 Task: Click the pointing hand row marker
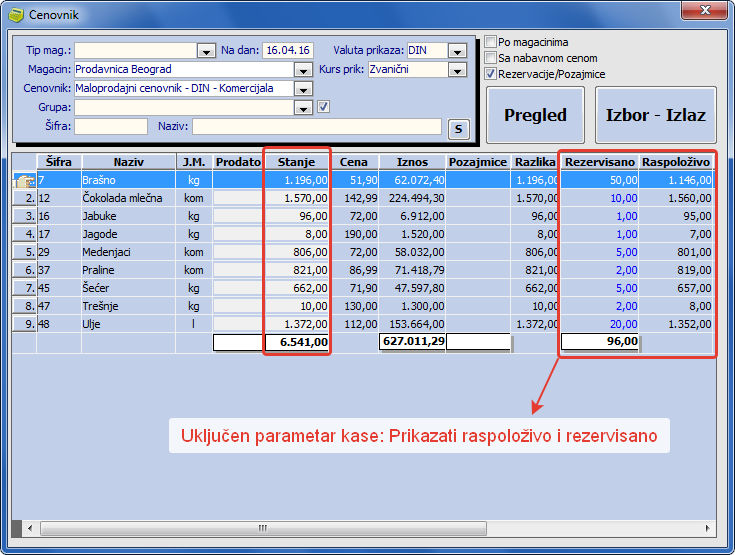[x=24, y=180]
